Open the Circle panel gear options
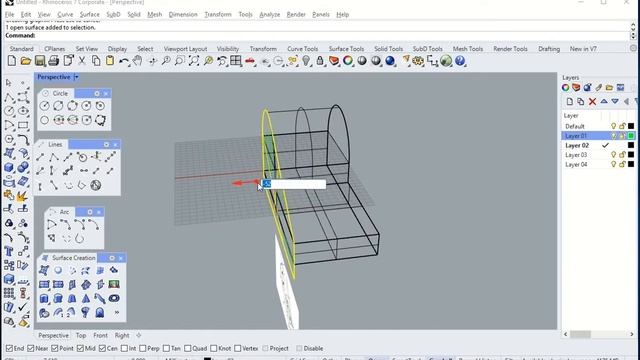Image resolution: width=640 pixels, height=360 pixels. [x=97, y=93]
